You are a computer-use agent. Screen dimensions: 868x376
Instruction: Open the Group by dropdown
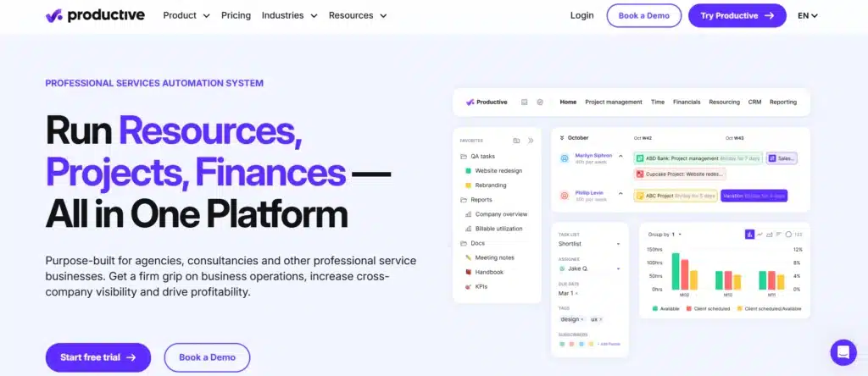tap(665, 235)
